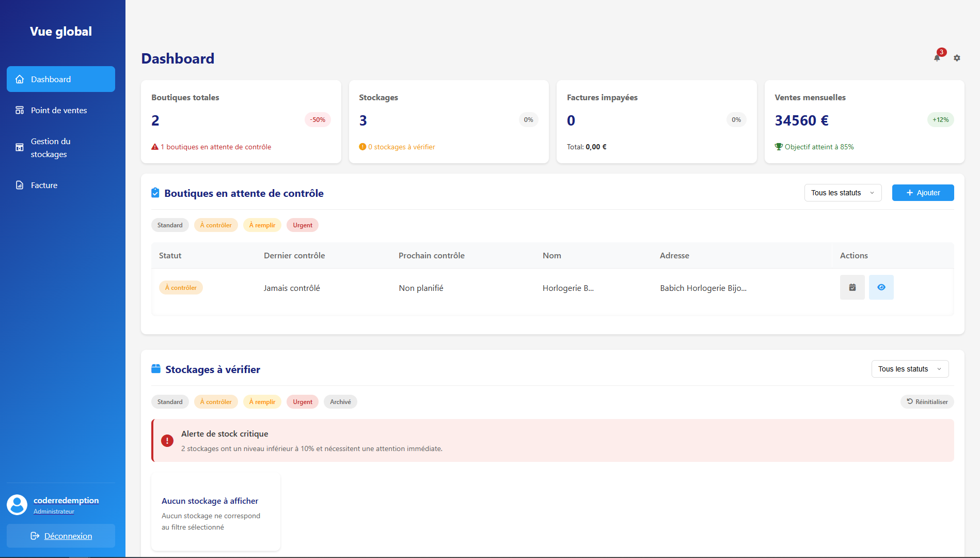Open the Tous les statuts dropdown for boutiques
980x558 pixels.
click(x=843, y=193)
